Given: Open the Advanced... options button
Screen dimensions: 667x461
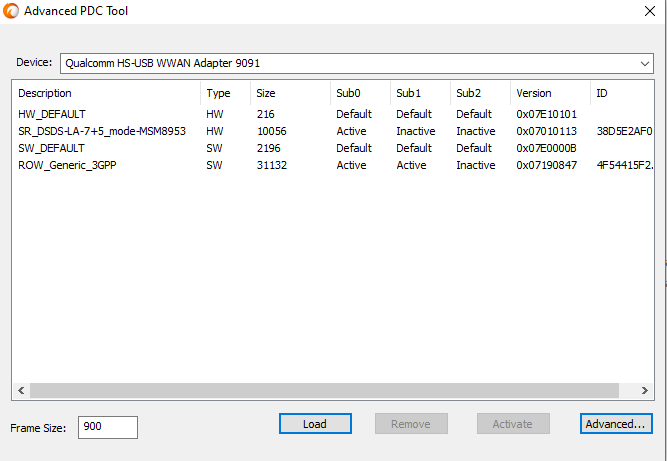Looking at the screenshot, I should [616, 424].
